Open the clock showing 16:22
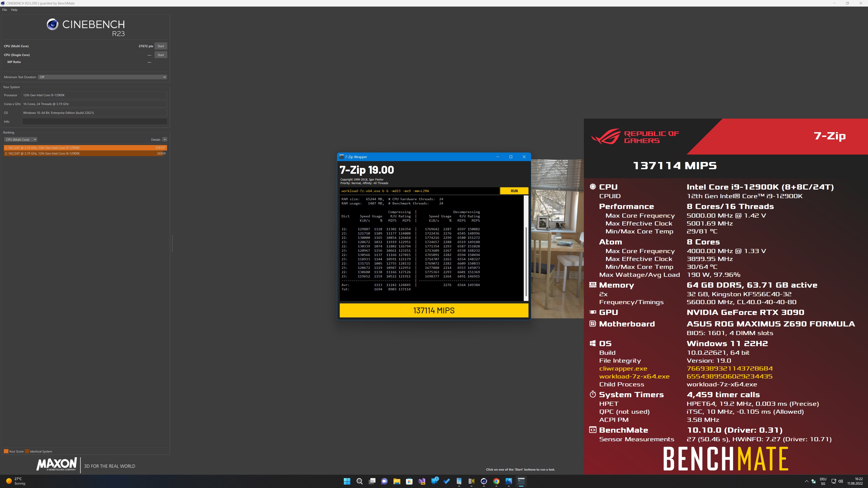Viewport: 868px width, 488px height. point(855,481)
